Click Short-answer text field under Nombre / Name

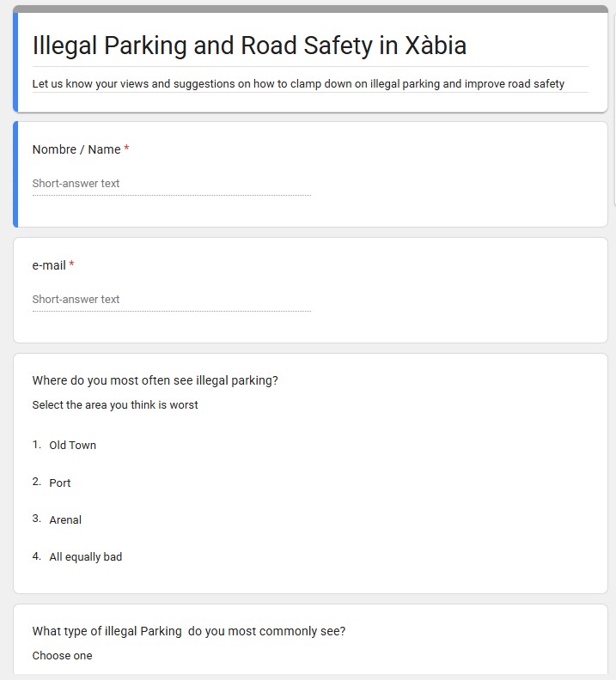pyautogui.click(x=171, y=184)
